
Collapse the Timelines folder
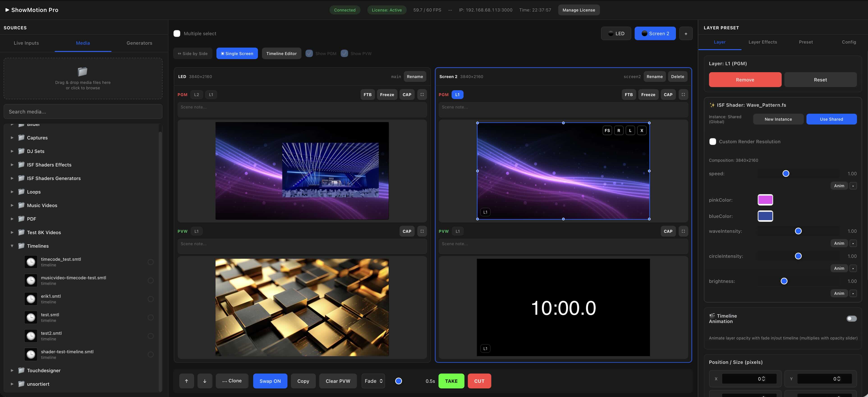(12, 246)
